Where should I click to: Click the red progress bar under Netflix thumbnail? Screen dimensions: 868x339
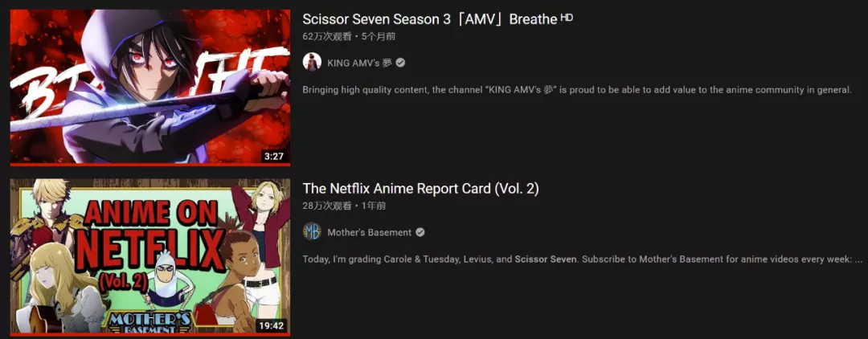coord(150,334)
